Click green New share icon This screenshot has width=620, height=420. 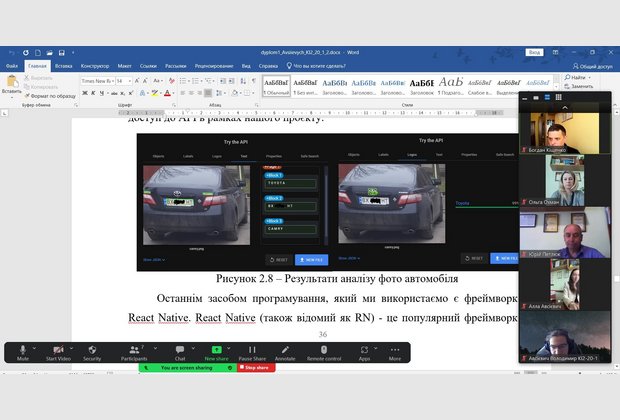216,351
